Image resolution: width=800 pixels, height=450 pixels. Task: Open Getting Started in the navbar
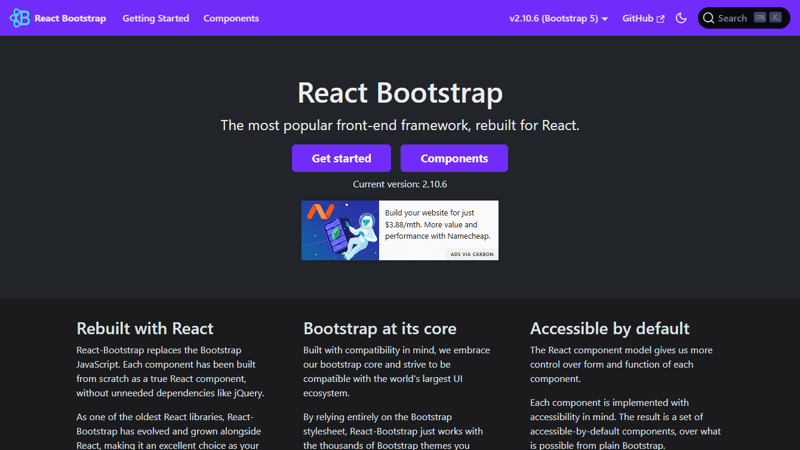coord(155,18)
